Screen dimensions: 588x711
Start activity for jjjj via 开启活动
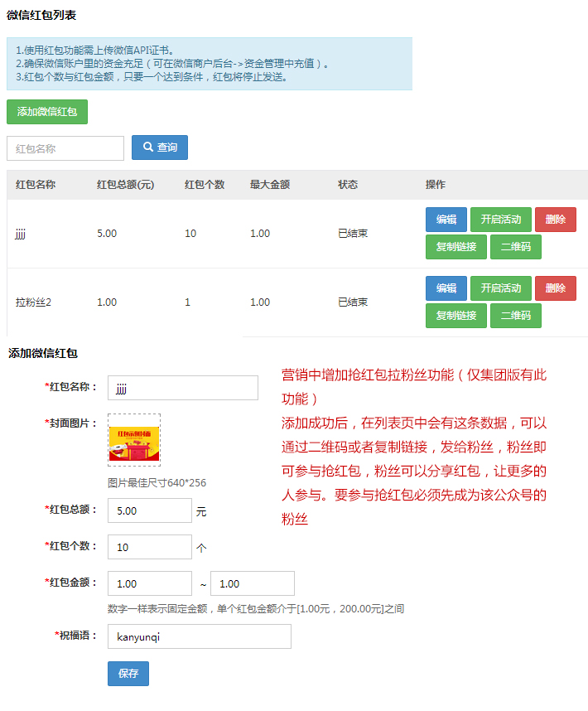click(501, 220)
